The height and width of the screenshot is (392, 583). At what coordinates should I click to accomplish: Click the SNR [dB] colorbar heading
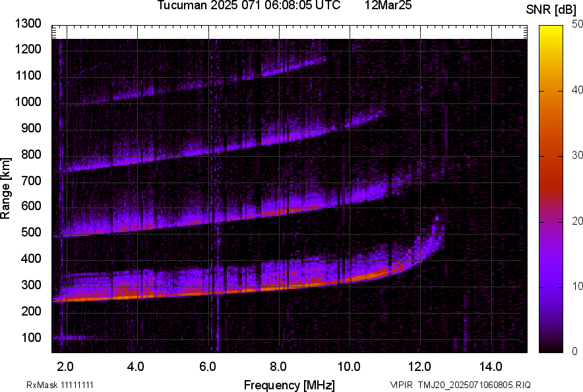[551, 9]
